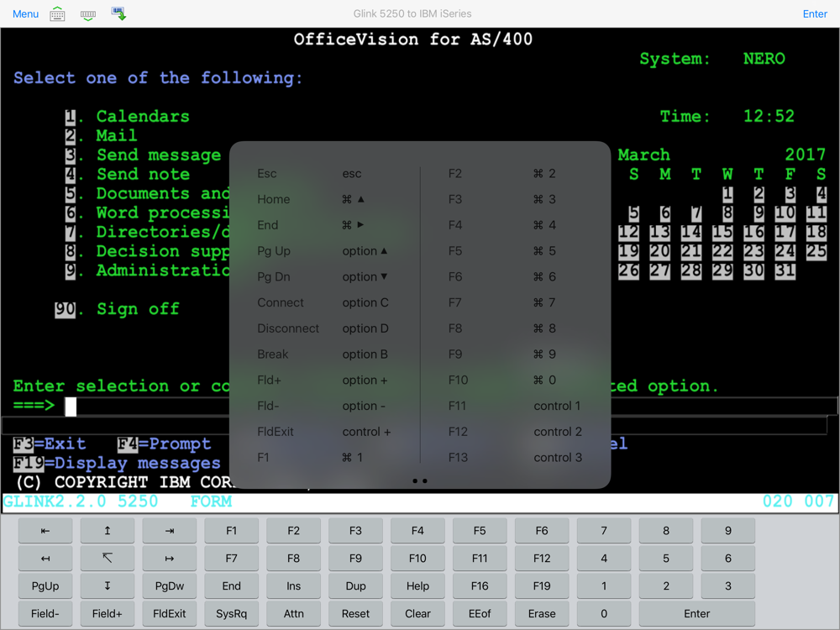Tap Enter in the top right corner
Image resolution: width=840 pixels, height=630 pixels.
(x=815, y=14)
